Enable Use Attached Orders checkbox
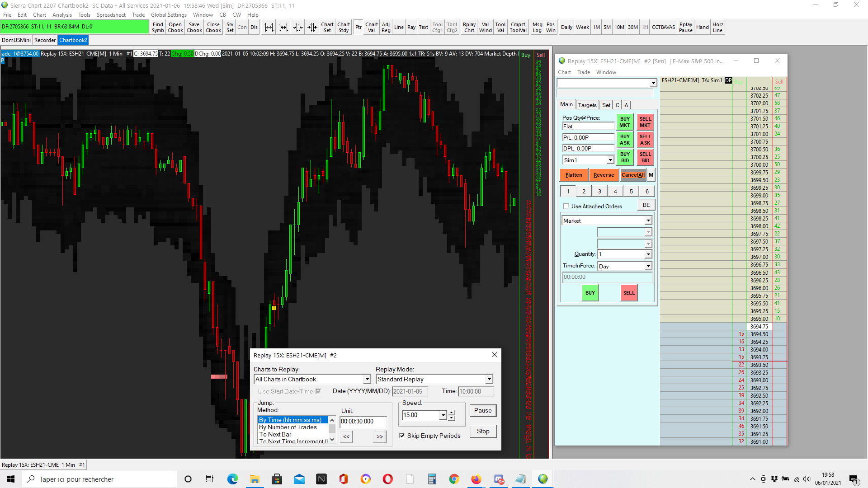 click(566, 206)
